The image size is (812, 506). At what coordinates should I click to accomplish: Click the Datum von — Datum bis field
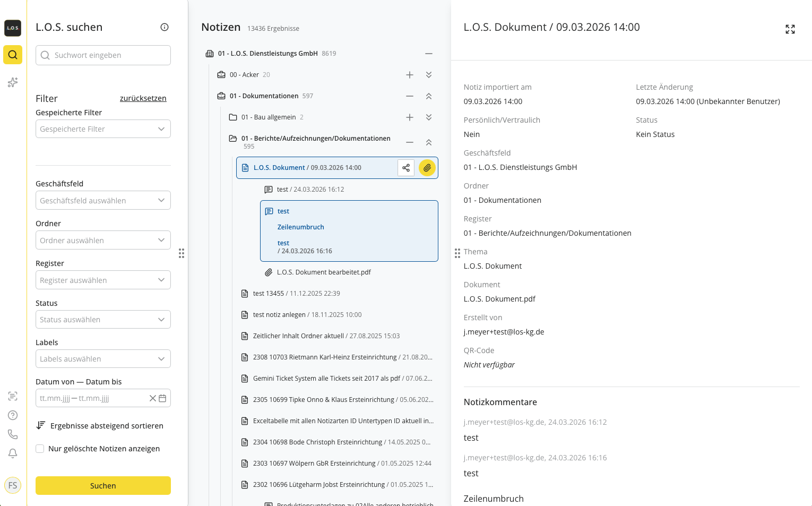pos(103,398)
